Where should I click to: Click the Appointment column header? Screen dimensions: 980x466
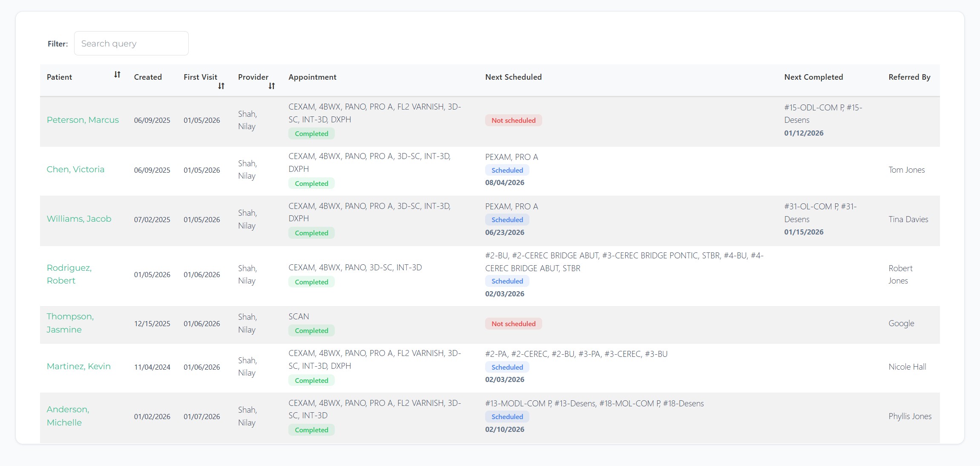tap(312, 77)
